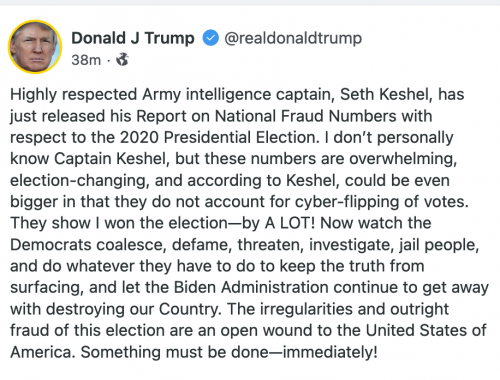Click the phrase "Biden Administration"
The width and height of the screenshot is (500, 380).
(x=251, y=287)
